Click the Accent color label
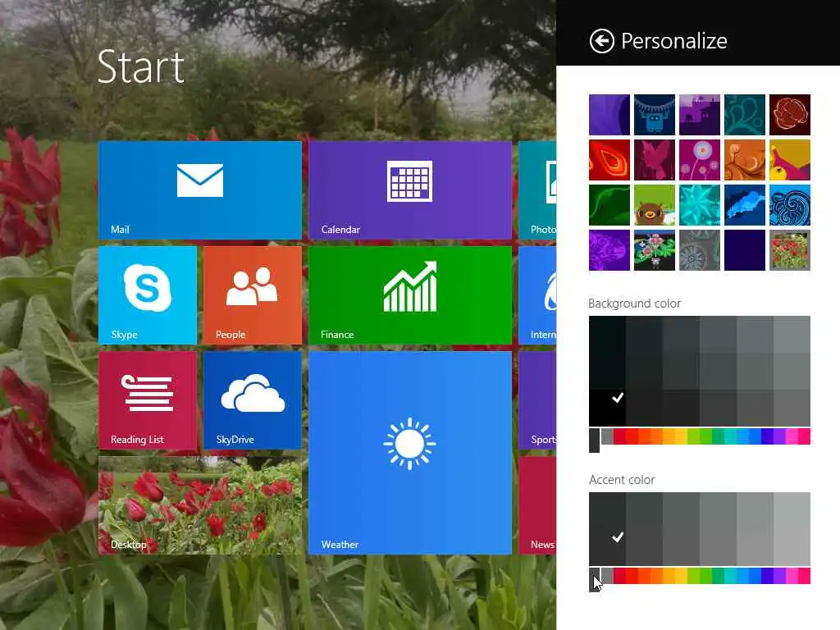 622,480
